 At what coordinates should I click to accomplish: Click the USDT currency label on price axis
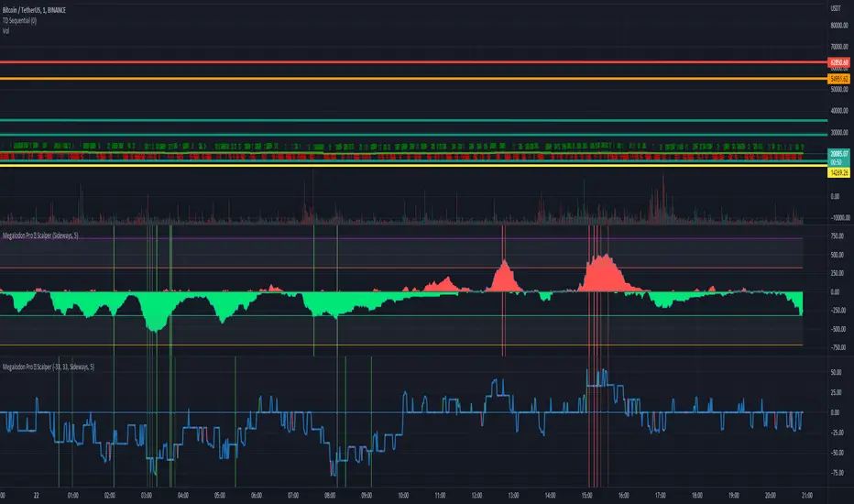836,8
